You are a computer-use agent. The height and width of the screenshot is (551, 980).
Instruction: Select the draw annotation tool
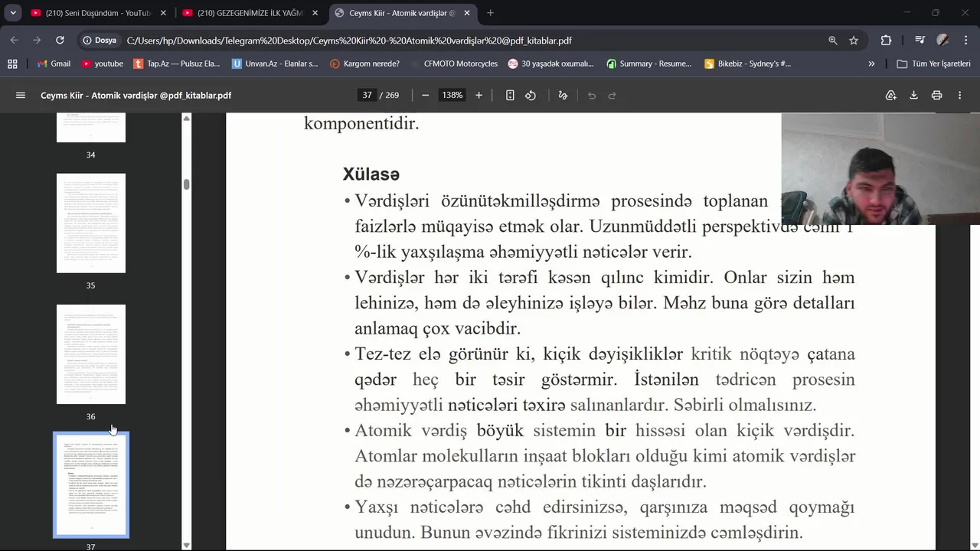(563, 96)
